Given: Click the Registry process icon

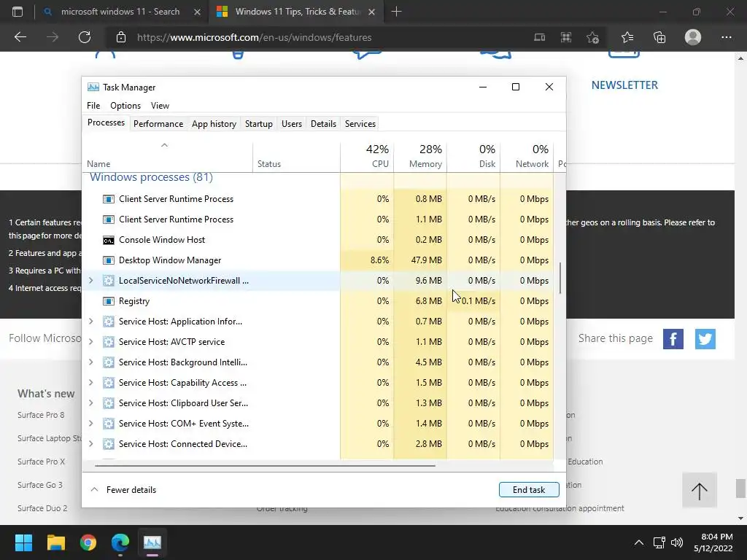Looking at the screenshot, I should (x=109, y=301).
